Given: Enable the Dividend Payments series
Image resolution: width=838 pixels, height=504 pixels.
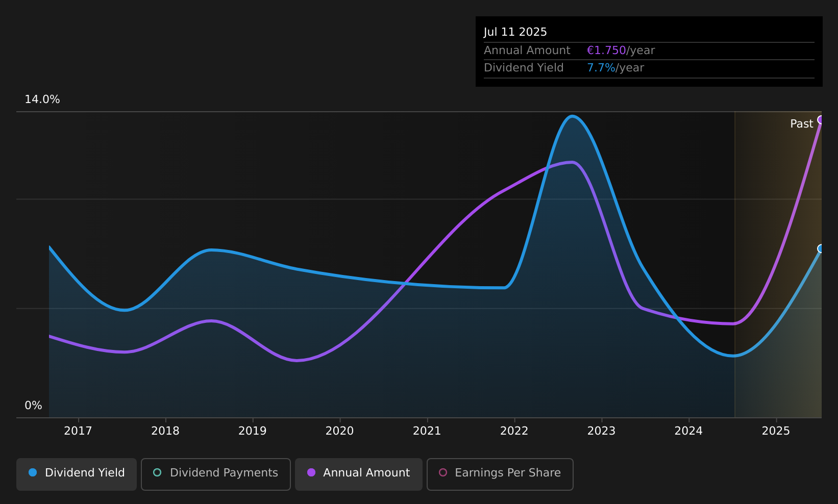Looking at the screenshot, I should (216, 474).
